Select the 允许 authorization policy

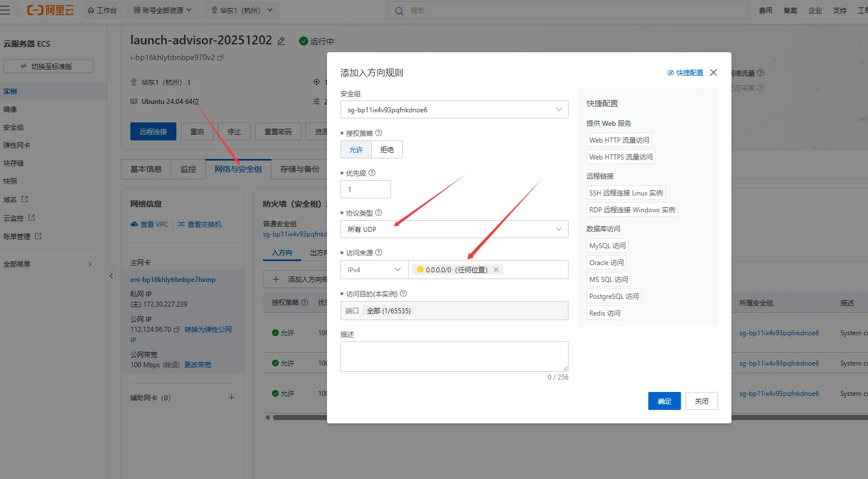click(x=356, y=149)
